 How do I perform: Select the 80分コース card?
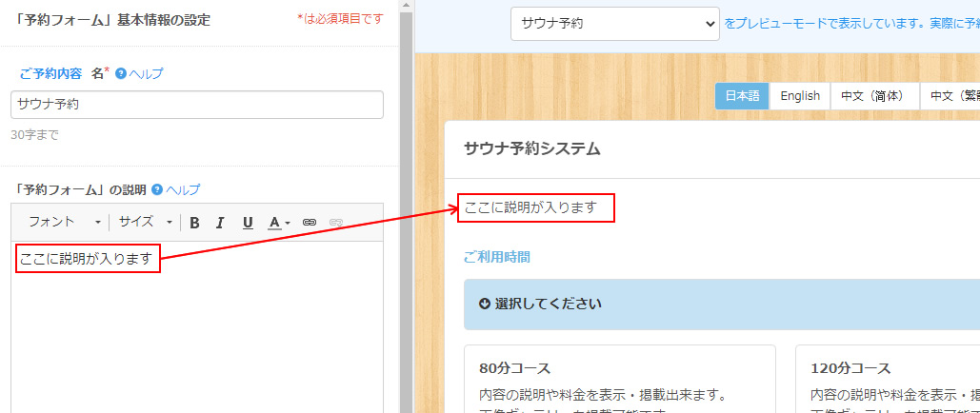pyautogui.click(x=619, y=381)
